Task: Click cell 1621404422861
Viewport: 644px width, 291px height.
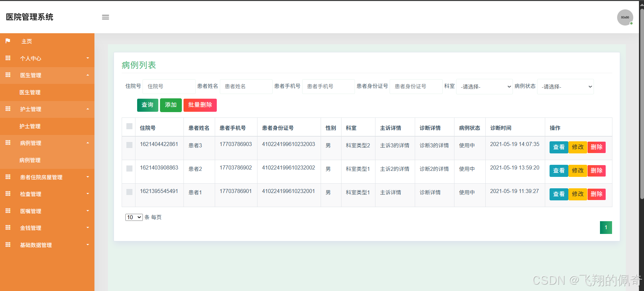Action: click(159, 144)
